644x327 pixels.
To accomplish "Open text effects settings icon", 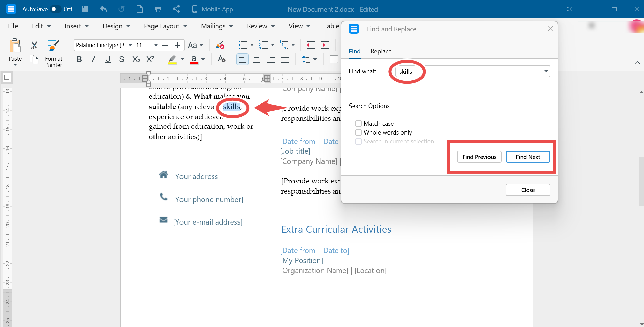I will tap(221, 59).
